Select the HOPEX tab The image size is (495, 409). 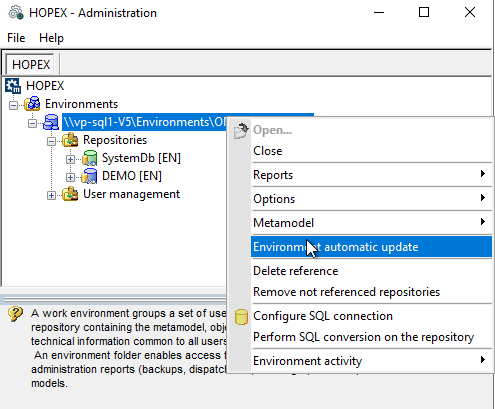[31, 64]
